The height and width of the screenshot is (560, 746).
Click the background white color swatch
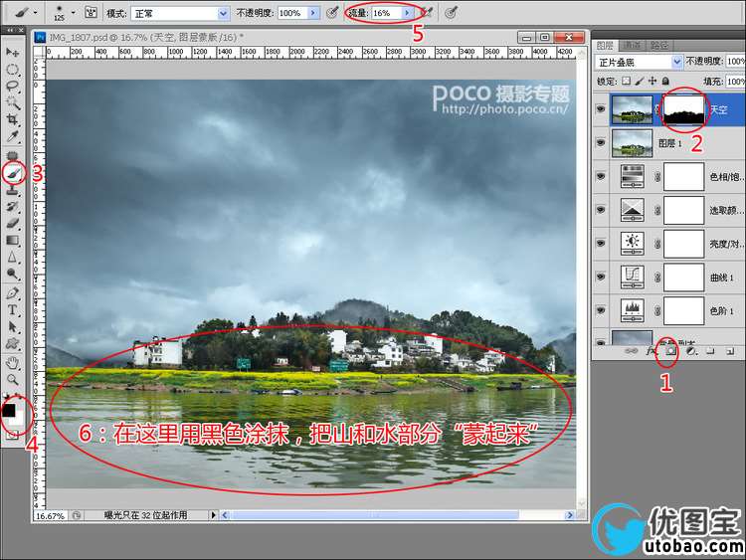pyautogui.click(x=18, y=419)
